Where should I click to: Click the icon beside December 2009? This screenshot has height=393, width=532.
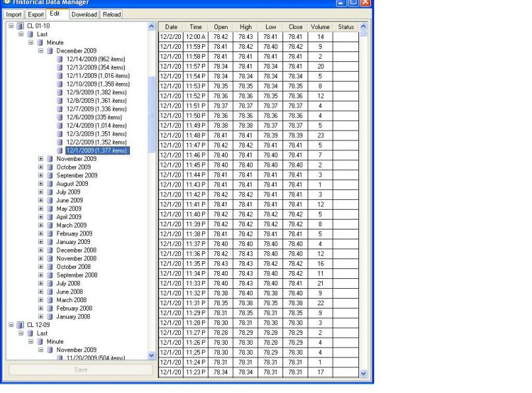[50, 51]
